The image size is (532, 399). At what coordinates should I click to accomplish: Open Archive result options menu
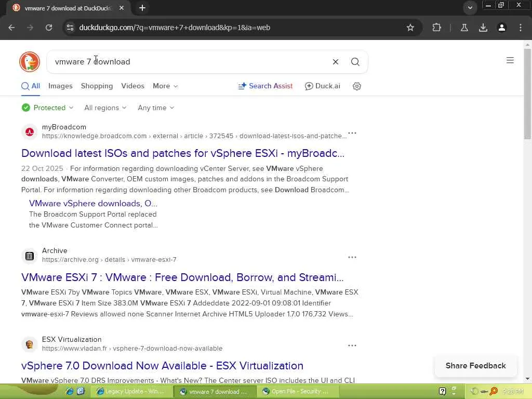tap(352, 257)
